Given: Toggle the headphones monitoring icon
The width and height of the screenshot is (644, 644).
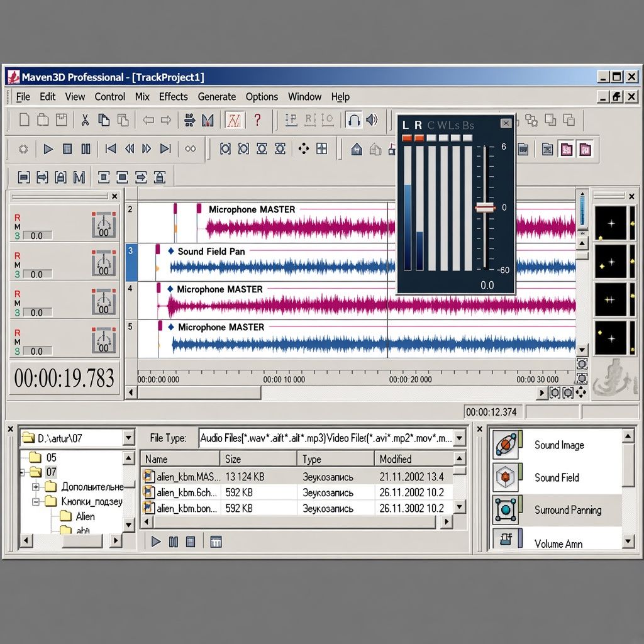Looking at the screenshot, I should [353, 120].
